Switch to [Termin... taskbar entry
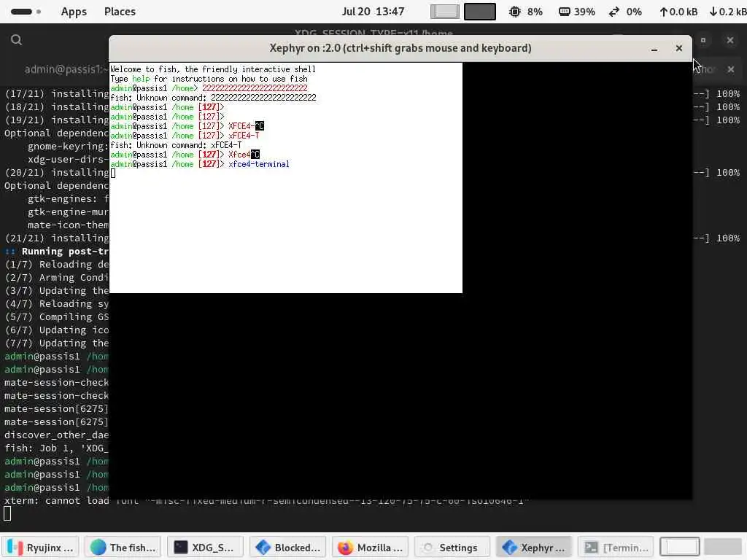The height and width of the screenshot is (560, 747). (x=617, y=548)
